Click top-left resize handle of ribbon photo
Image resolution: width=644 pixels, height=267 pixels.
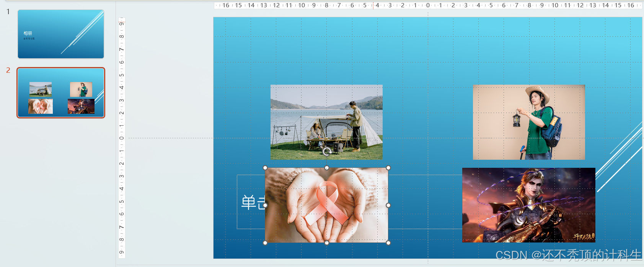(265, 168)
